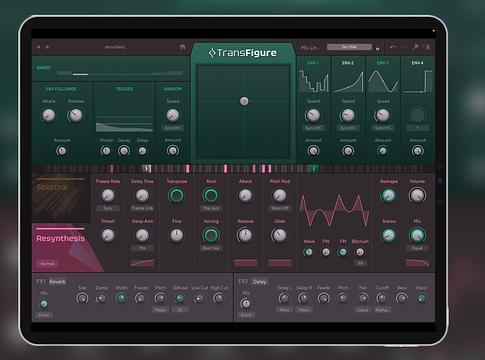Click the preset name Atmofield

(115, 47)
